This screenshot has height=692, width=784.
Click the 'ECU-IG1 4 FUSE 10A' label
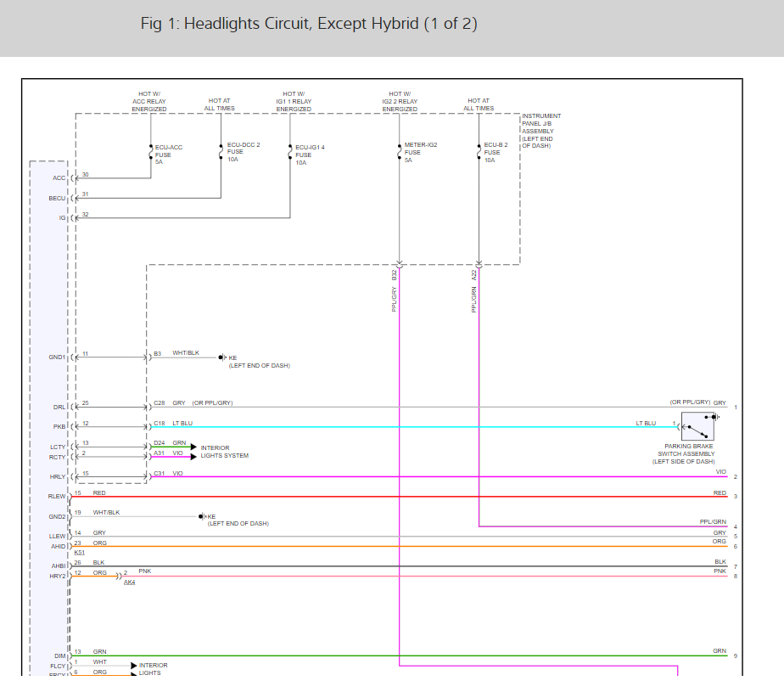(310, 155)
